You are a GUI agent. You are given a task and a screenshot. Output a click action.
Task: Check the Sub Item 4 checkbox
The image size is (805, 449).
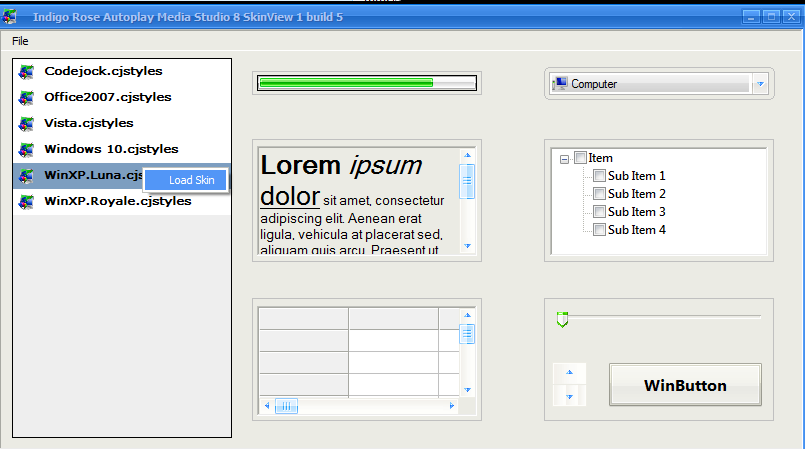[x=599, y=229]
